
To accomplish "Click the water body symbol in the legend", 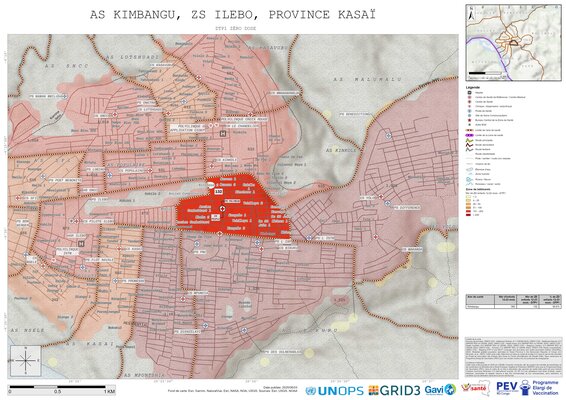I will click(x=469, y=169).
